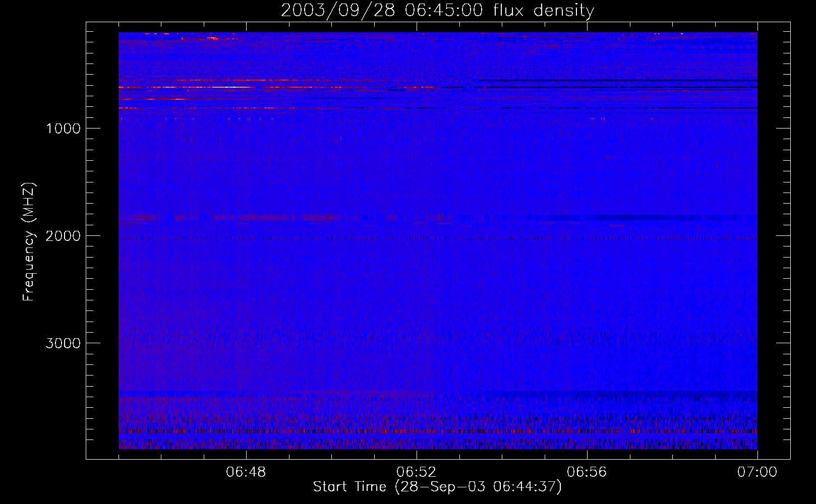The width and height of the screenshot is (816, 504).
Task: Click the plot title "2003/09/28 06:45:00 flux density"
Action: click(x=437, y=11)
